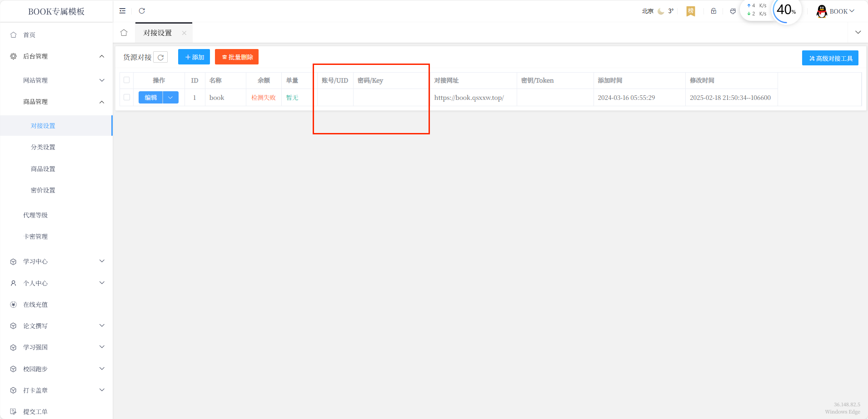Viewport: 868px width, 419px height.
Task: Click the 学习强国 cube icon
Action: pos(14,347)
